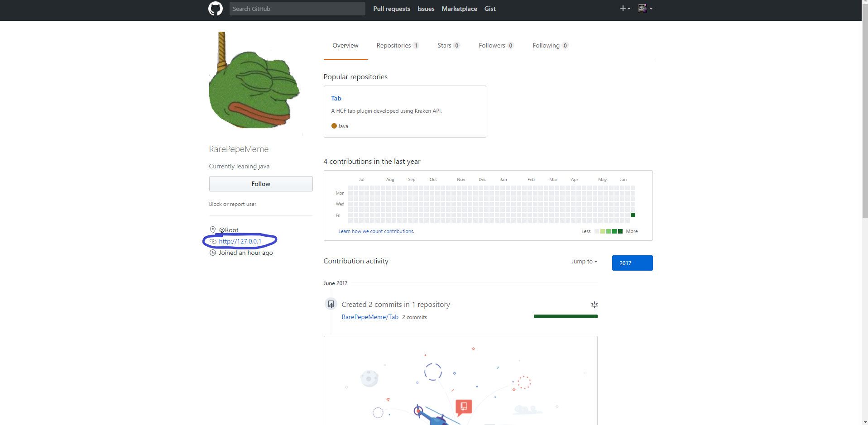Click the Joined an hour ago text
The height and width of the screenshot is (425, 868).
pos(246,253)
